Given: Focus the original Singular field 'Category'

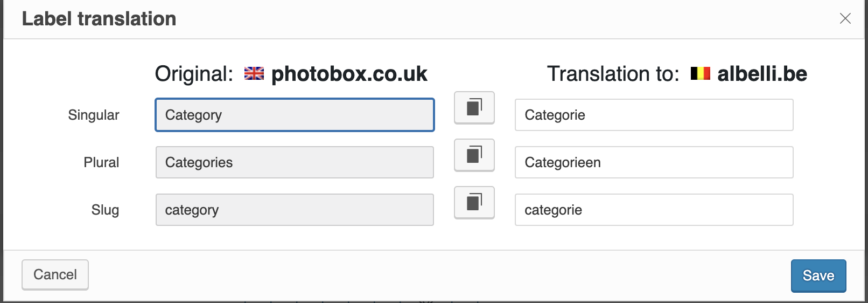Looking at the screenshot, I should pyautogui.click(x=295, y=115).
